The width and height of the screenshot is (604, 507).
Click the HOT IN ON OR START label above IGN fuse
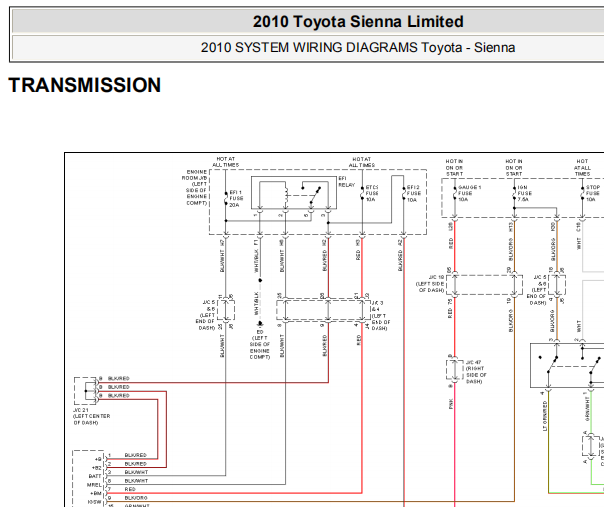[x=514, y=168]
